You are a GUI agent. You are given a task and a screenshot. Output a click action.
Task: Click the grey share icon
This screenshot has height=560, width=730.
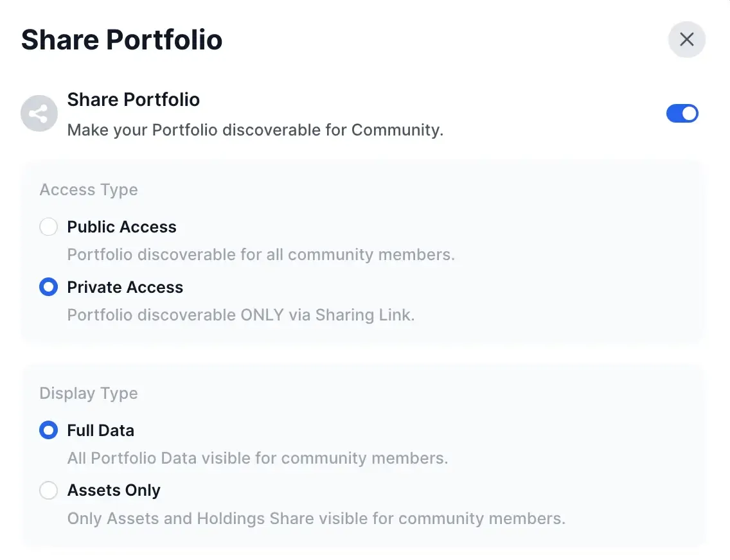tap(39, 114)
